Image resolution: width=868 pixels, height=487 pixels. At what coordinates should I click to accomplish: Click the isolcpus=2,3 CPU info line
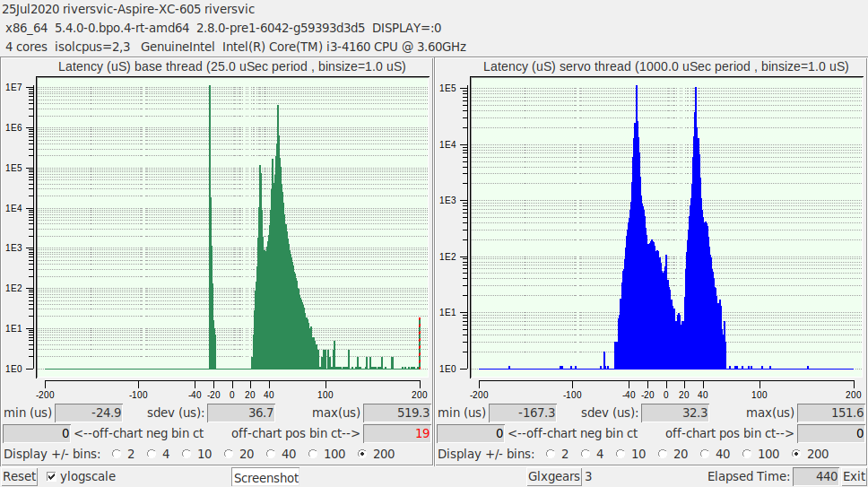tap(236, 47)
